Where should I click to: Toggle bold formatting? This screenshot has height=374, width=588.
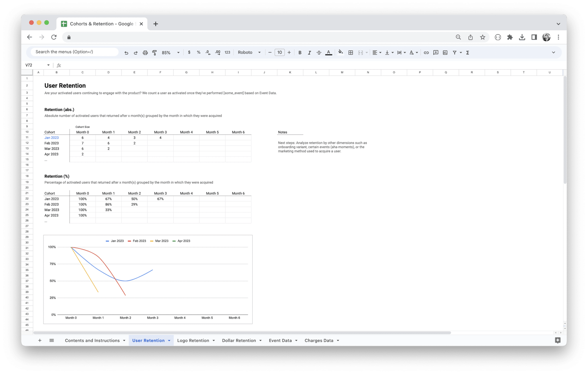[x=300, y=53]
